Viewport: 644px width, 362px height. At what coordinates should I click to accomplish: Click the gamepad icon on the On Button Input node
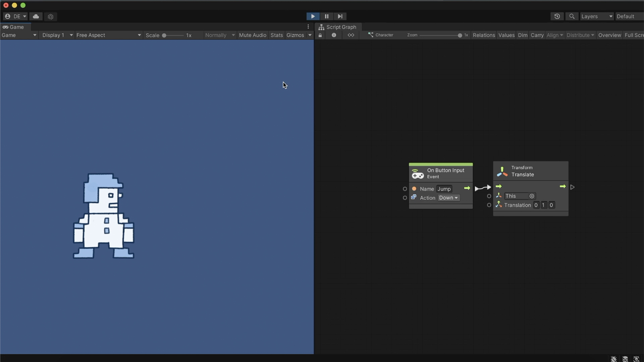[x=418, y=174]
